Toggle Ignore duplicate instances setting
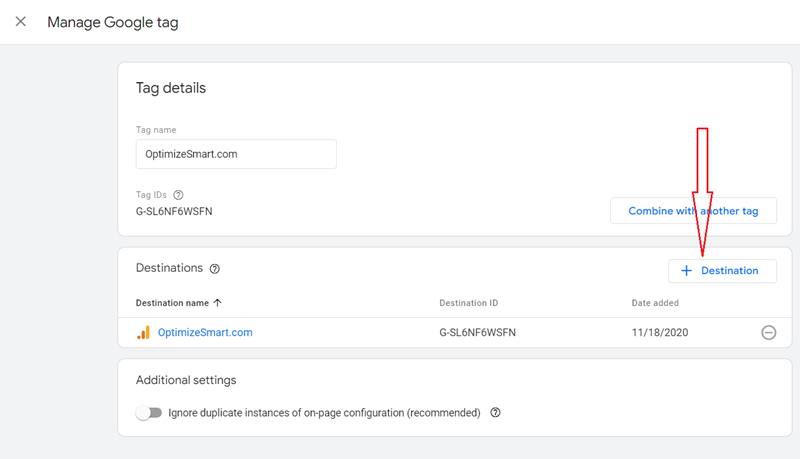This screenshot has width=800, height=459. coord(148,413)
